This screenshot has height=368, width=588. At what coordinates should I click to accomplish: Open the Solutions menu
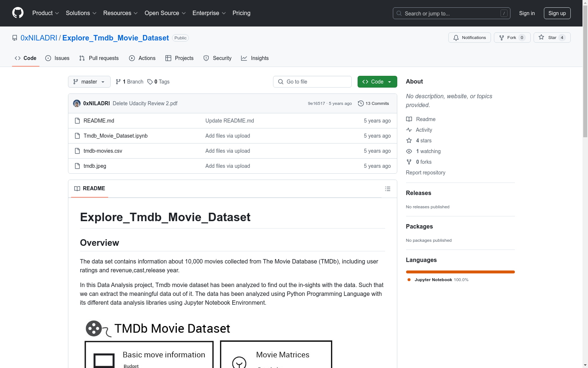click(81, 13)
